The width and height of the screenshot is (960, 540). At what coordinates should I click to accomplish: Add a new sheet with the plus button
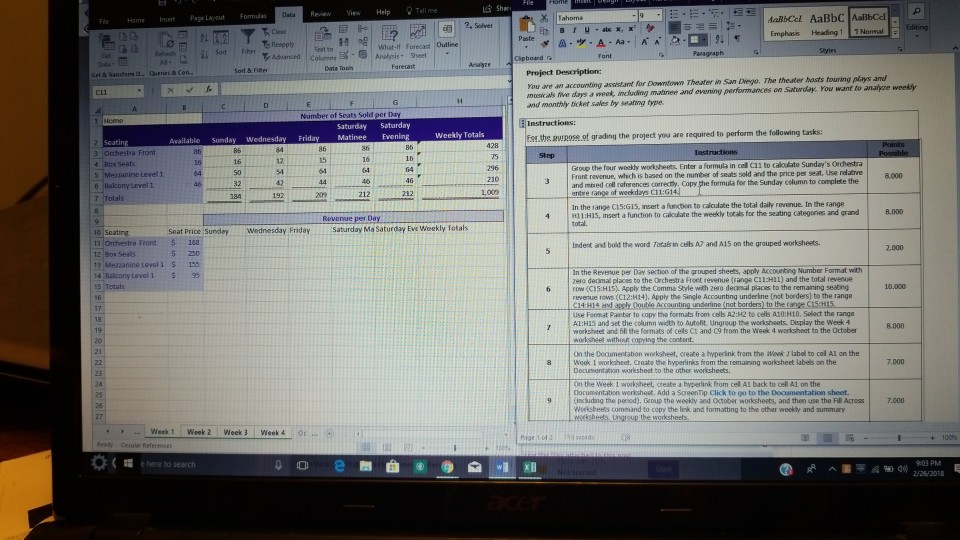[x=329, y=433]
